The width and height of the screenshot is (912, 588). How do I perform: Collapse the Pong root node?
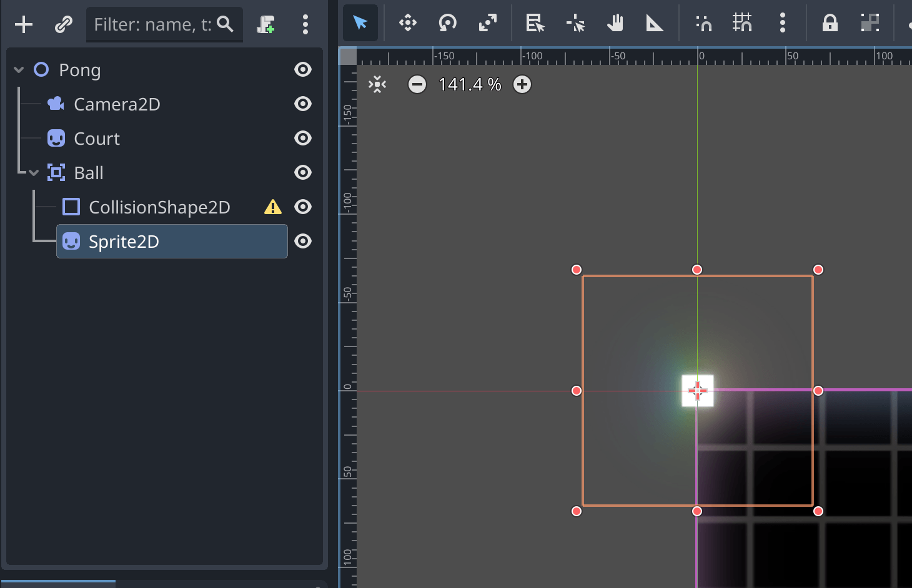pos(19,70)
